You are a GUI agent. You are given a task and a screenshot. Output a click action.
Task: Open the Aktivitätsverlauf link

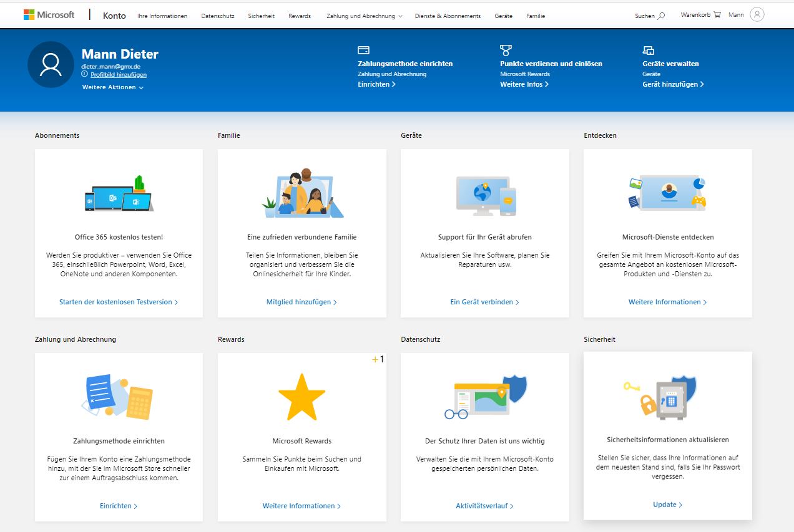click(x=484, y=506)
